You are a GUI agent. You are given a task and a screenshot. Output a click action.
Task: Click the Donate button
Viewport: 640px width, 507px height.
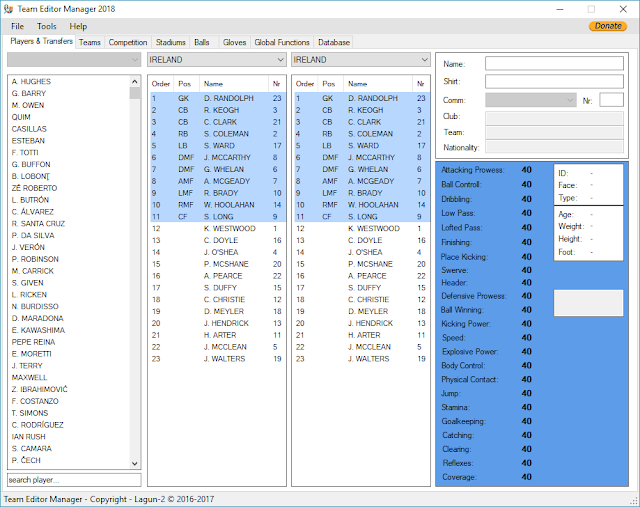click(x=608, y=26)
